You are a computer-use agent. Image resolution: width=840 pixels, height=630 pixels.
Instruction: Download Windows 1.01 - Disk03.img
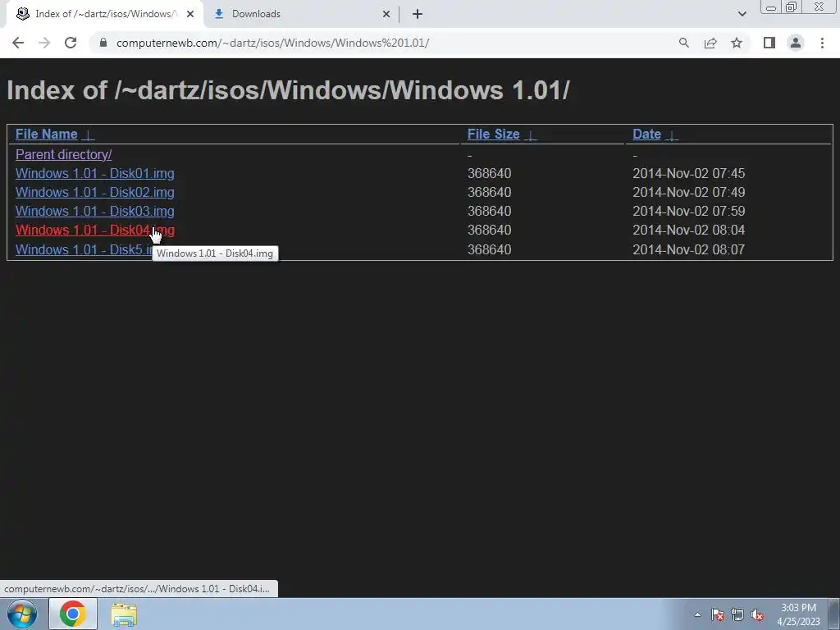click(95, 211)
